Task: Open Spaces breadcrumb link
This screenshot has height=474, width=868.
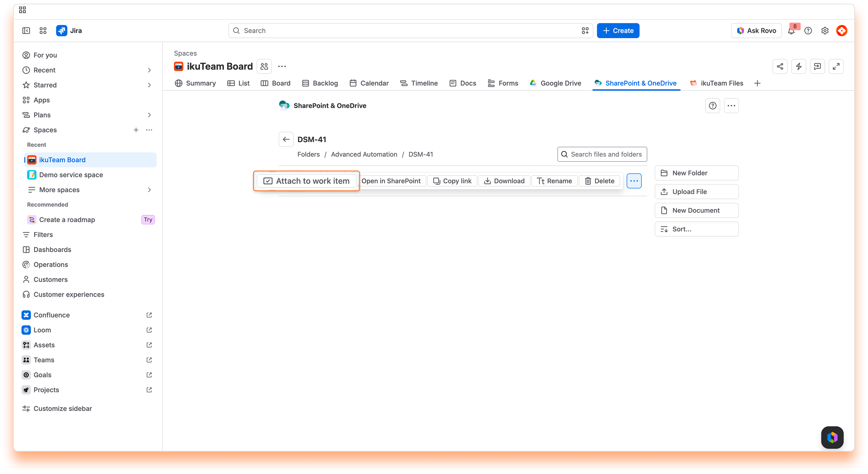Action: [x=185, y=53]
